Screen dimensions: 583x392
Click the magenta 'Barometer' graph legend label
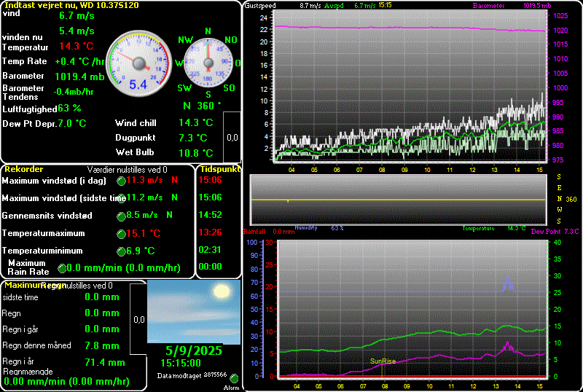tap(488, 6)
